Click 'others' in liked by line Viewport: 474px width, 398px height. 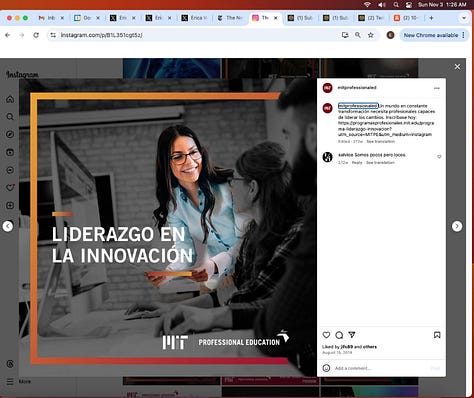pyautogui.click(x=370, y=347)
